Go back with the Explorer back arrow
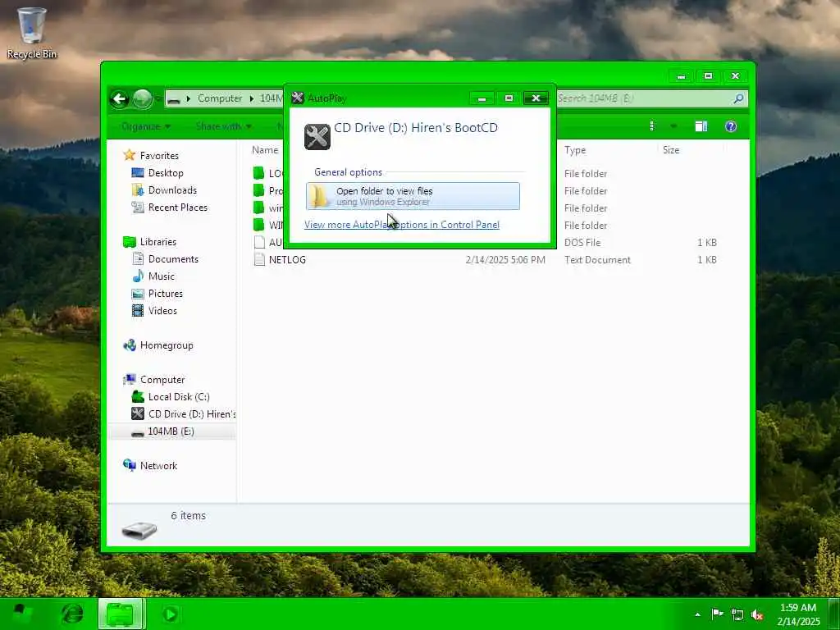 120,98
